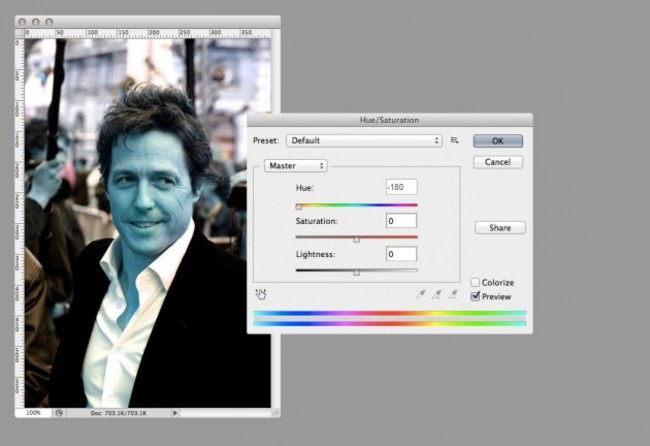Click the status bar icon beside the 100% zoom
The image size is (650, 446).
click(x=59, y=412)
